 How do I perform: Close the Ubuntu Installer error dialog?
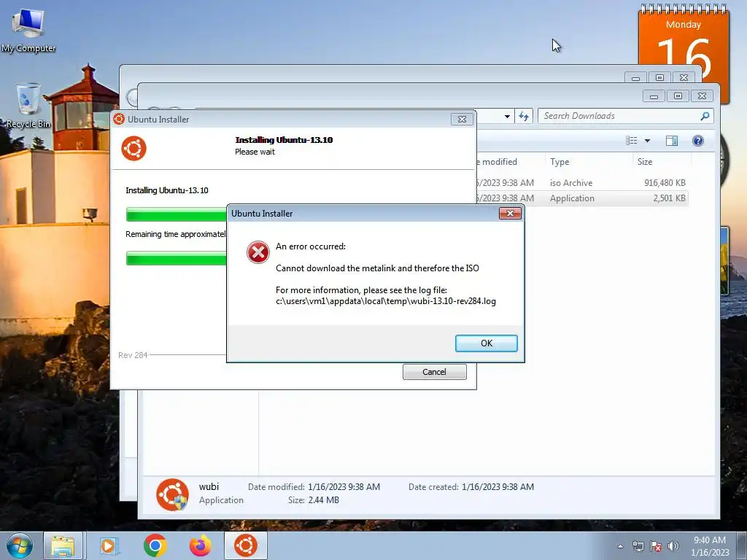510,214
